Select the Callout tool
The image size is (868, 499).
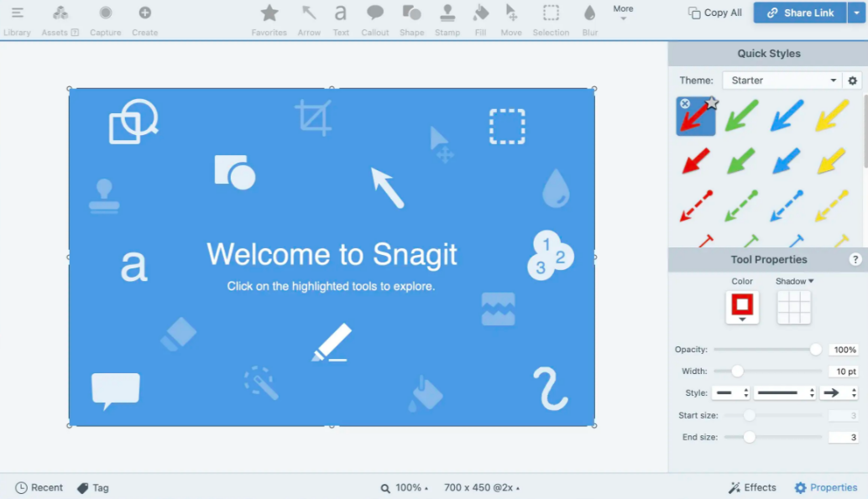click(x=374, y=20)
